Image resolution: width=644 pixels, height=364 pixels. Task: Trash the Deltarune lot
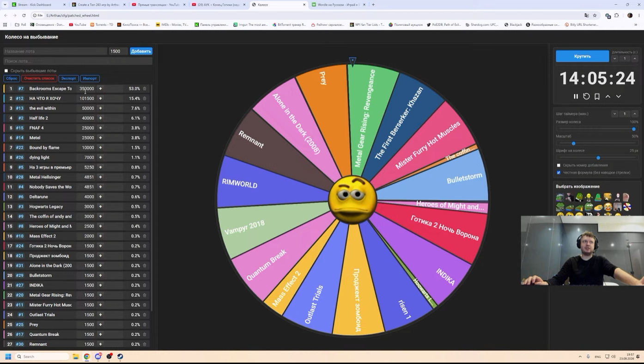[145, 197]
